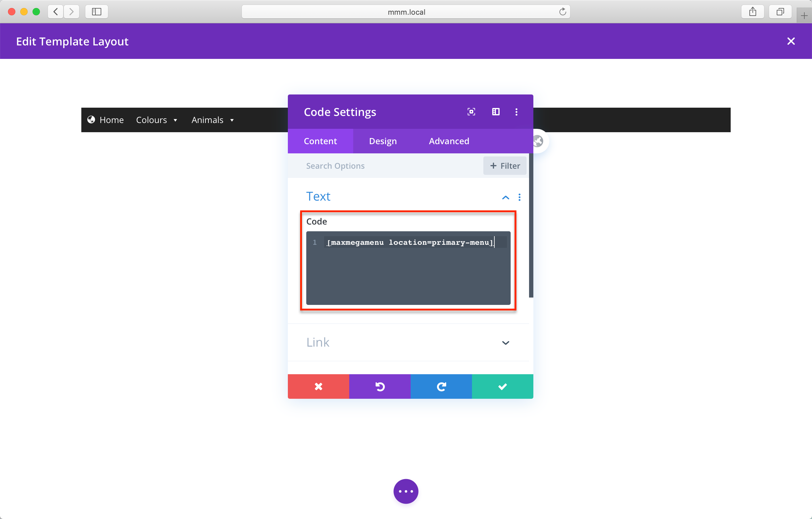Switch to the Design tab
This screenshot has width=812, height=519.
pyautogui.click(x=383, y=141)
